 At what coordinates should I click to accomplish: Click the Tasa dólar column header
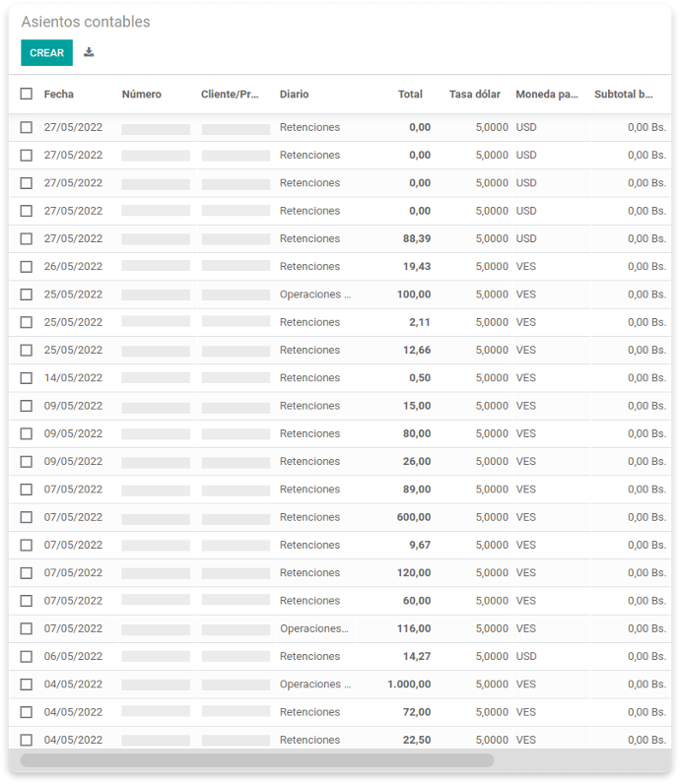[x=475, y=94]
